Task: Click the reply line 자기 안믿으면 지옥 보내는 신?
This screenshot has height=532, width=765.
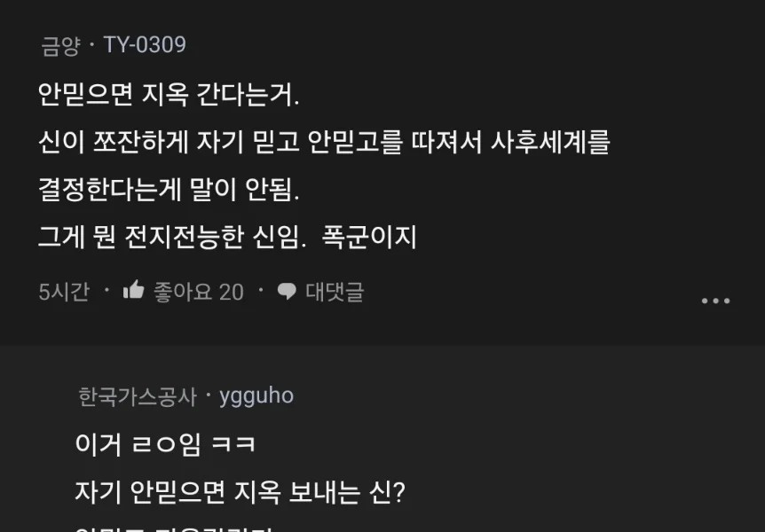Action: pos(240,491)
